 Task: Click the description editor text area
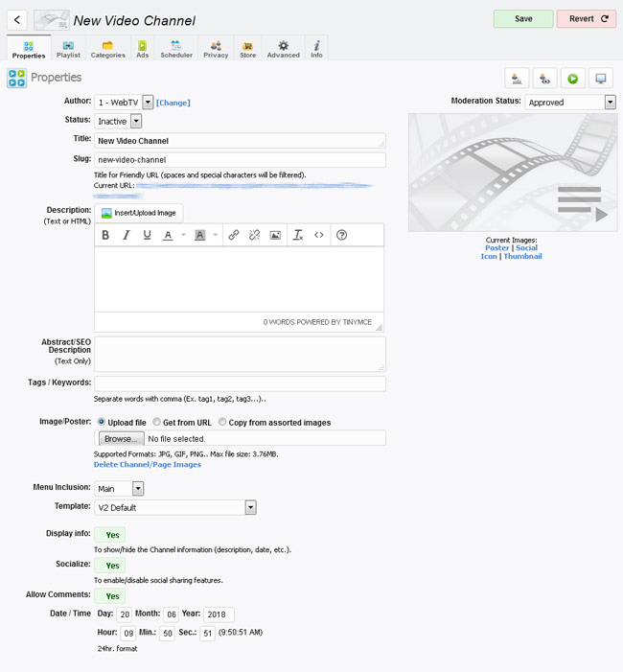tap(239, 279)
